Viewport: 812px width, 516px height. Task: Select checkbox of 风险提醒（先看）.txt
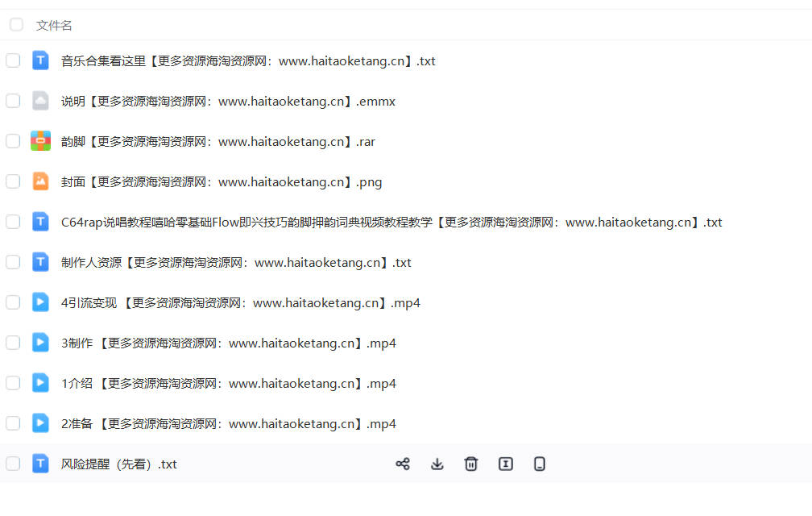[x=13, y=464]
